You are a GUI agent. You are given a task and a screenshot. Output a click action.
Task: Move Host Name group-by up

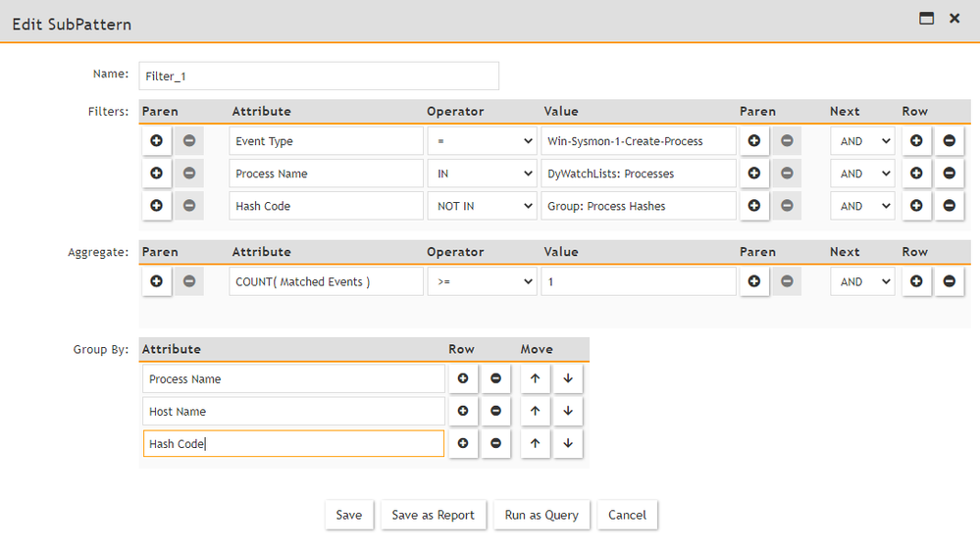pyautogui.click(x=535, y=412)
